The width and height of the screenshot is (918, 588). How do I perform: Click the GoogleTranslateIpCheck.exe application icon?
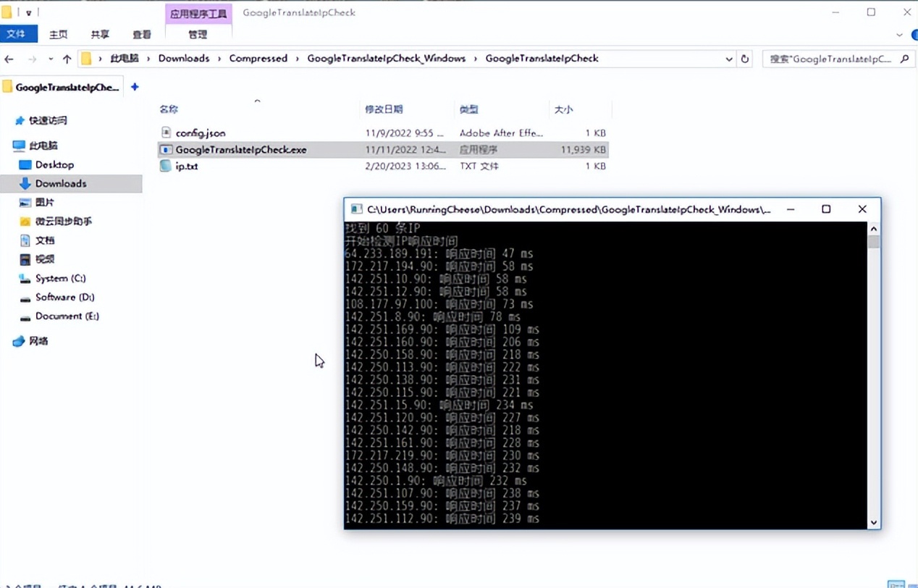(166, 150)
